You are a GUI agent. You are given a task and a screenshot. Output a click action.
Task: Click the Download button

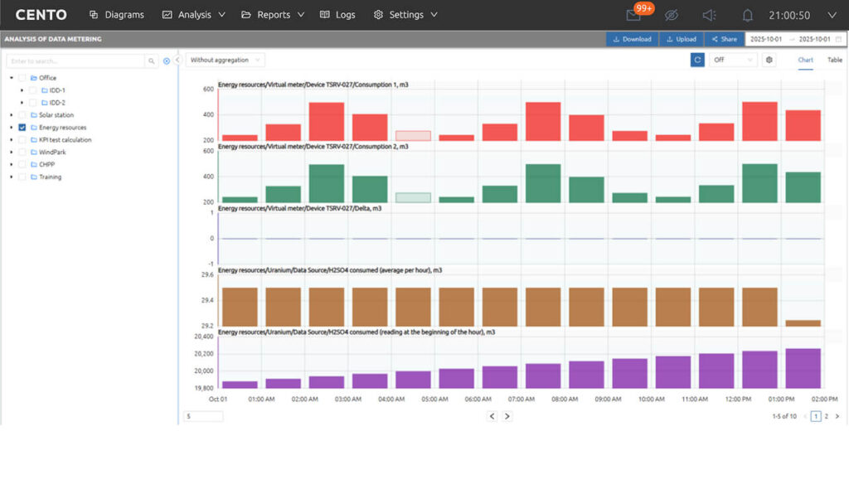[x=632, y=39]
